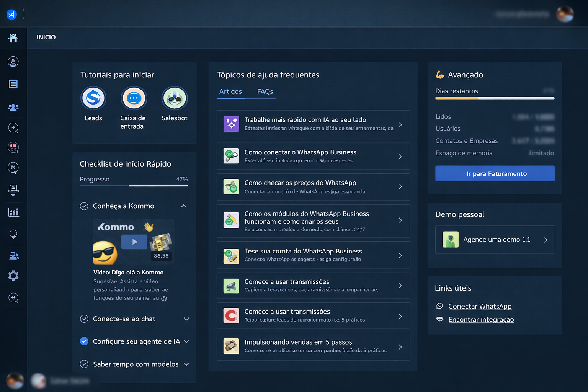
Task: Switch to the FAQs tab
Action: click(265, 91)
